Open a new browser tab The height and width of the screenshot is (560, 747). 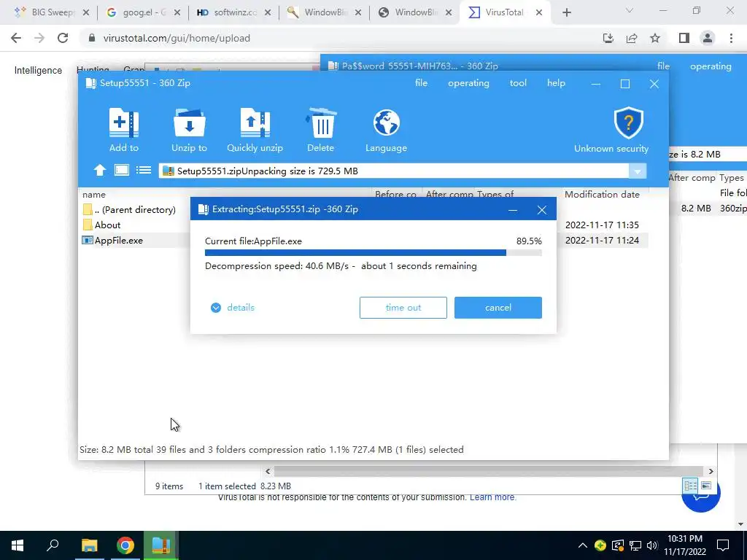tap(566, 13)
